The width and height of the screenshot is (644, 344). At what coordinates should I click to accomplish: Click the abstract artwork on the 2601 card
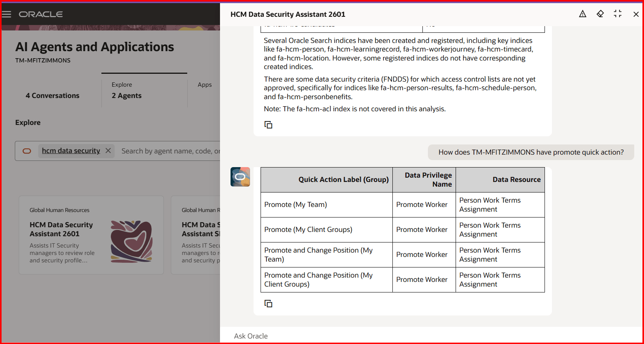coord(131,241)
